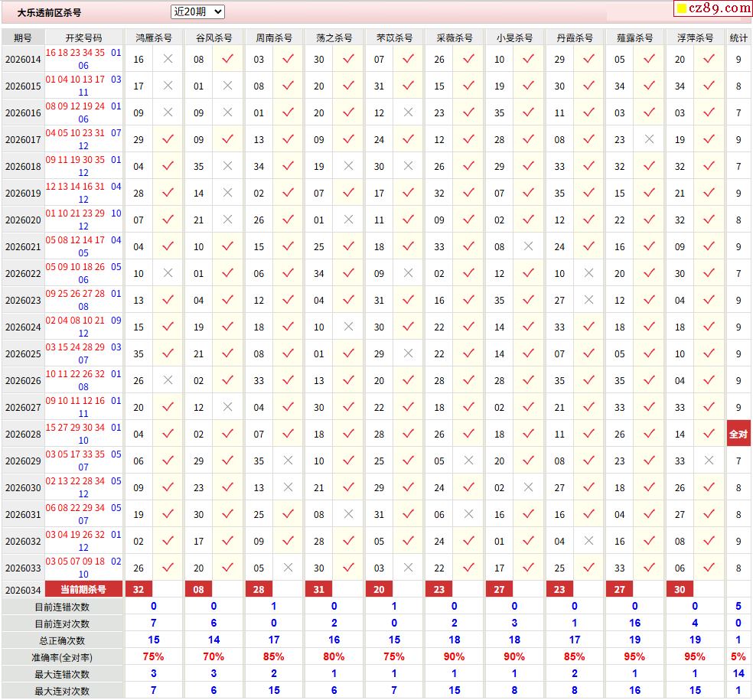Click check mark for 鸿雁杀号 in row 2026033

point(168,568)
